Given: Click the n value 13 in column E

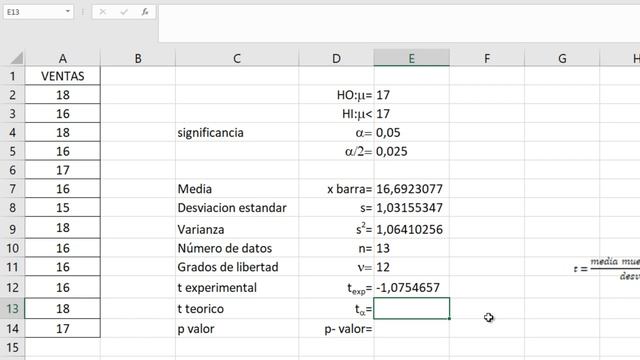Looking at the screenshot, I should pos(411,248).
